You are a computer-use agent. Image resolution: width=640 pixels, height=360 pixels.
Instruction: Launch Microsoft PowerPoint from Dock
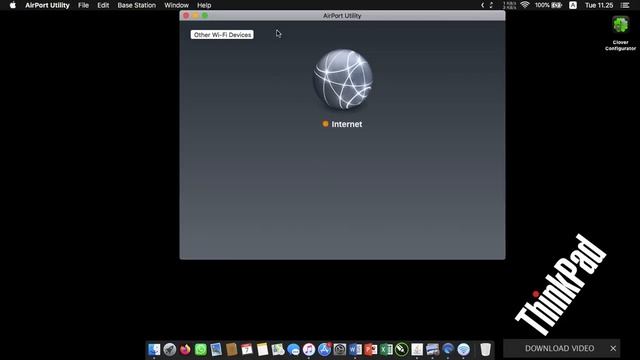click(371, 349)
